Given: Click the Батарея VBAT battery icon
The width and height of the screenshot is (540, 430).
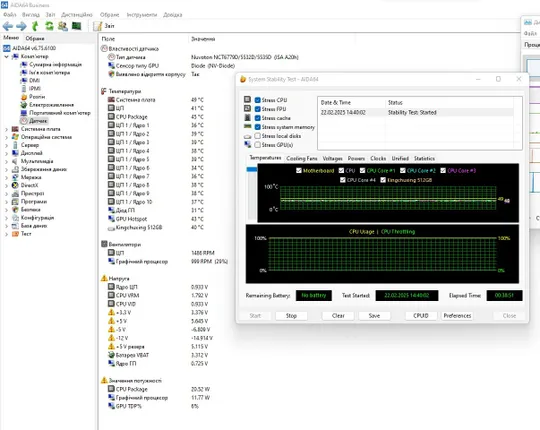Looking at the screenshot, I should click(111, 355).
